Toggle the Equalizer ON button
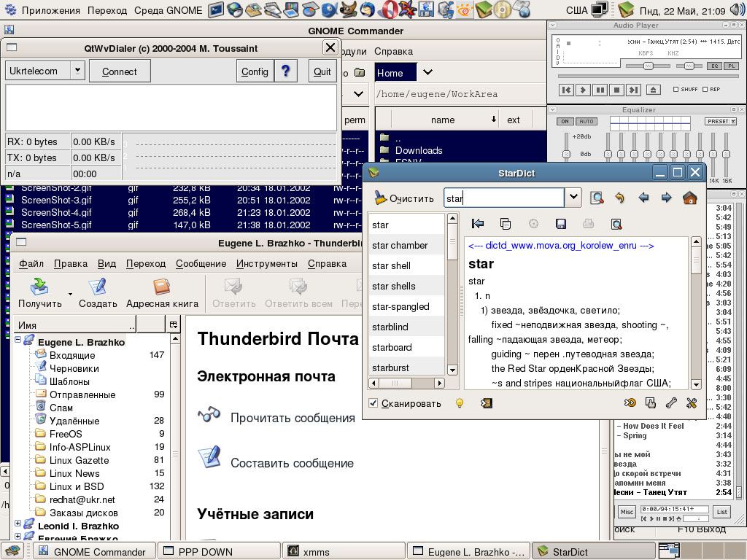Image resolution: width=747 pixels, height=560 pixels. 565,121
